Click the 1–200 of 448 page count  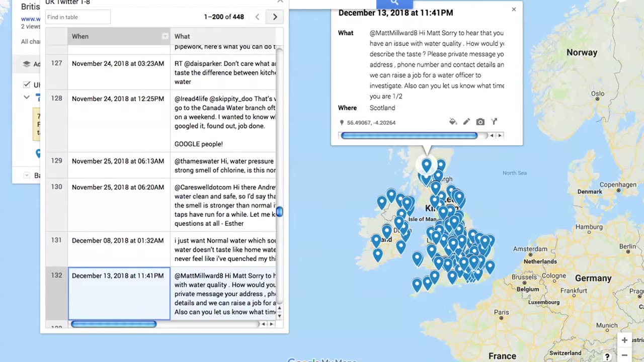point(224,17)
